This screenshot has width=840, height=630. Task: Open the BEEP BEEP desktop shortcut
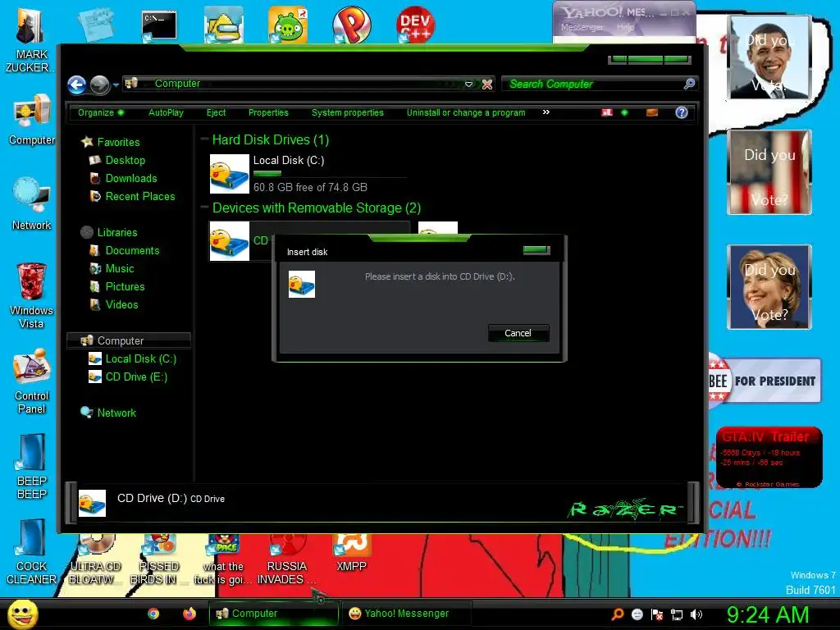pos(32,467)
